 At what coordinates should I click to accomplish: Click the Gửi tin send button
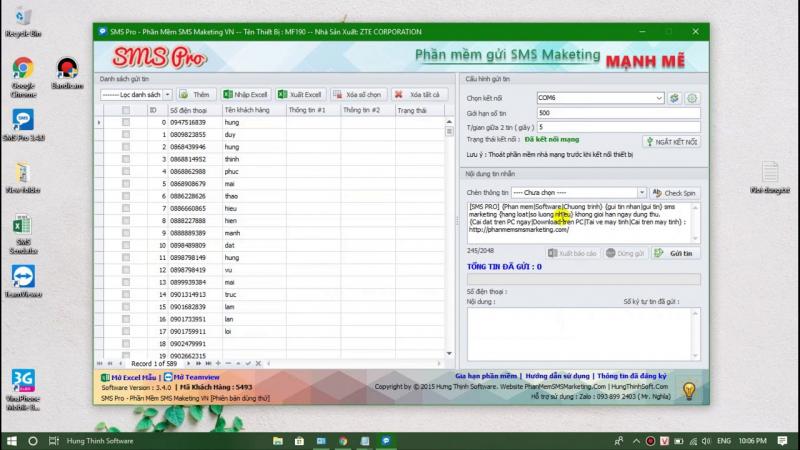(675, 254)
